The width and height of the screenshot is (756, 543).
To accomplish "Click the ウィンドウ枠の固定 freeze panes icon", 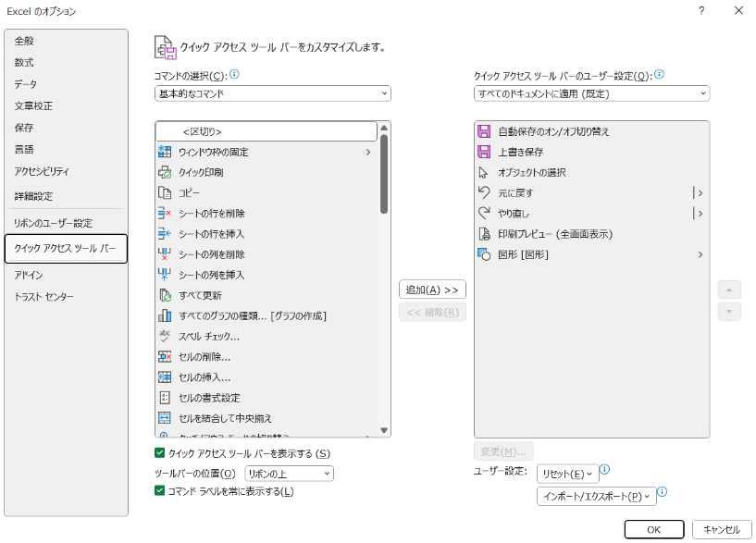I will point(165,152).
